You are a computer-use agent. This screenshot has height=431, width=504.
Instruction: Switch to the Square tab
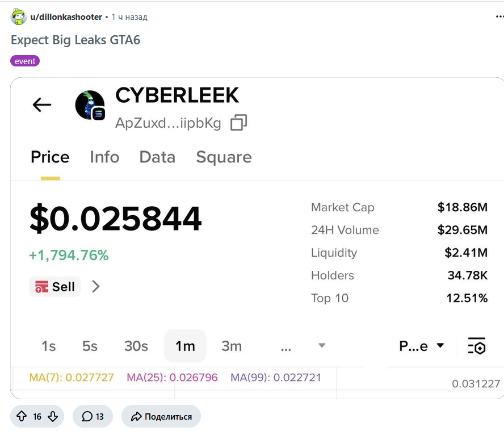[x=224, y=157]
